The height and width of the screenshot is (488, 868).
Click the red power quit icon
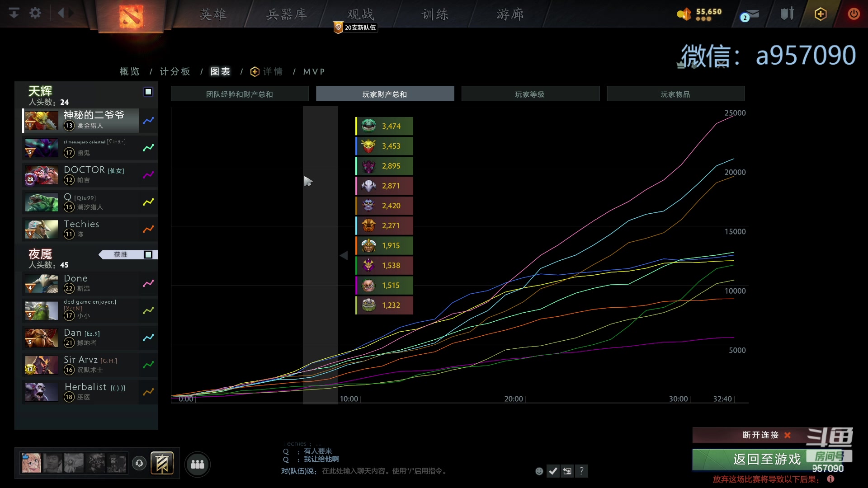click(x=854, y=14)
